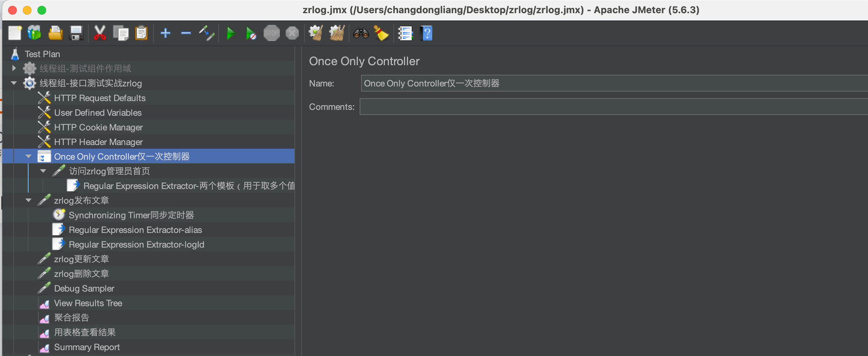Image resolution: width=868 pixels, height=356 pixels.
Task: Select the zrlog更新文章 sampler
Action: click(x=81, y=259)
